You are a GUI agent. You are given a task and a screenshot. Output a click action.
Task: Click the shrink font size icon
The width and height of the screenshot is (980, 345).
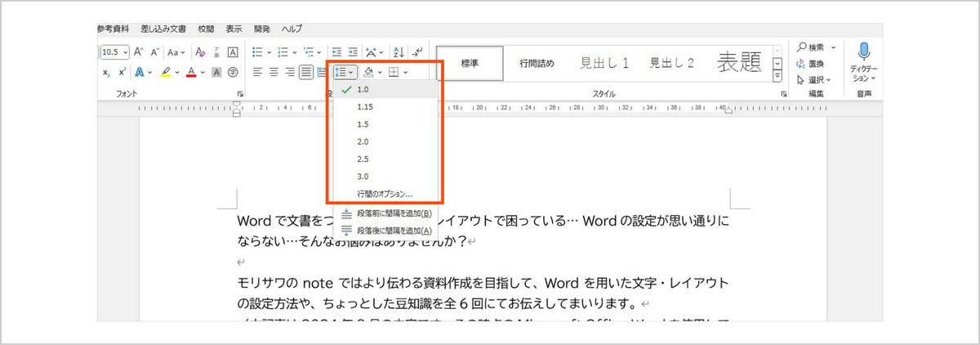coord(155,52)
